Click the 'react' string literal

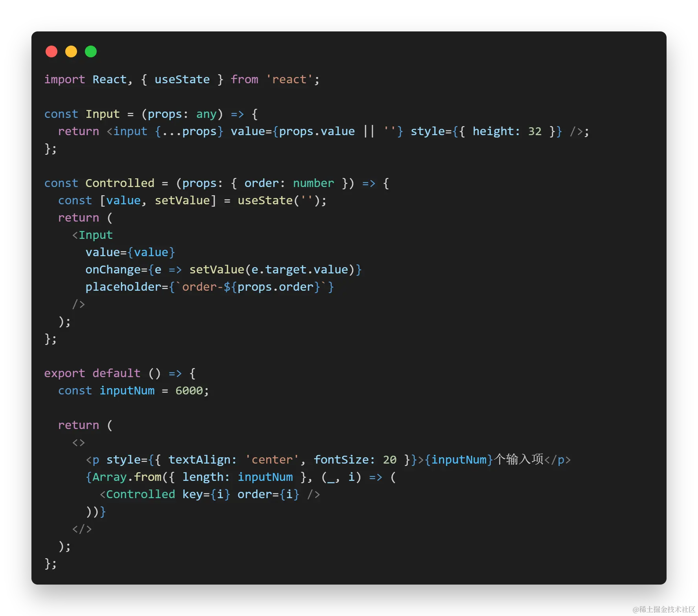click(x=289, y=79)
